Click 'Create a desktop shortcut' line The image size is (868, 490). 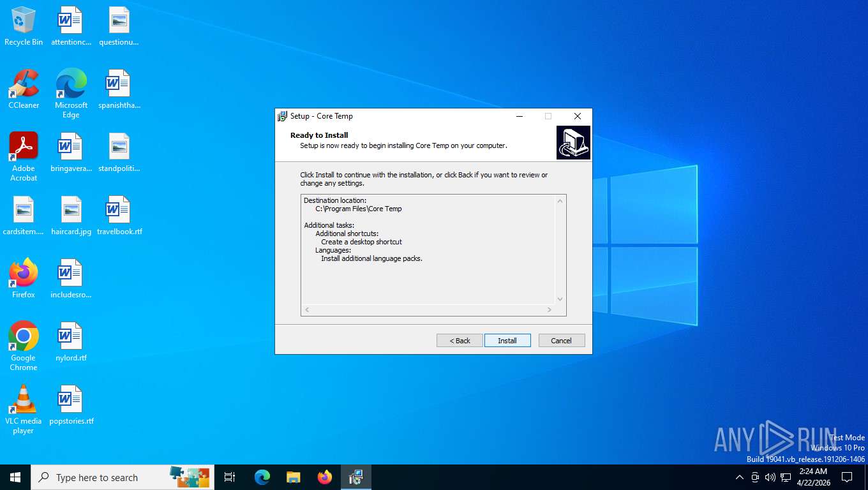click(x=361, y=242)
